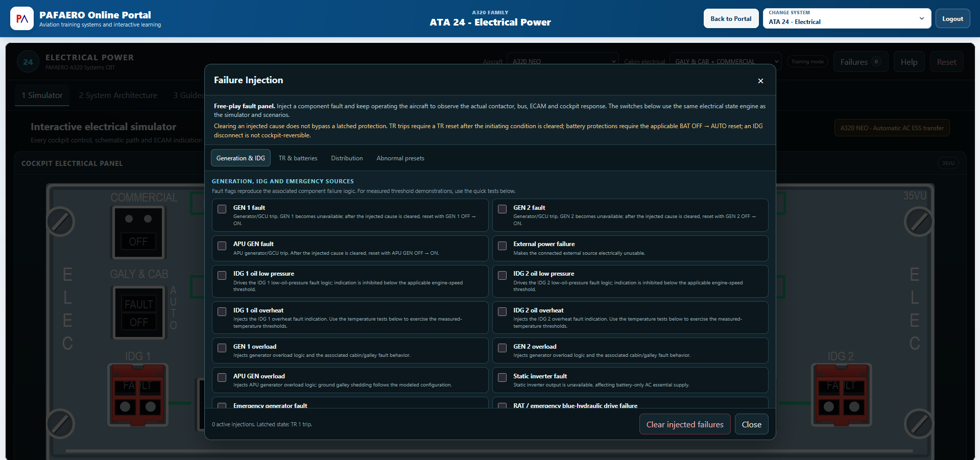This screenshot has width=980, height=460.
Task: Open the Abnormal presets tab
Action: pos(400,158)
